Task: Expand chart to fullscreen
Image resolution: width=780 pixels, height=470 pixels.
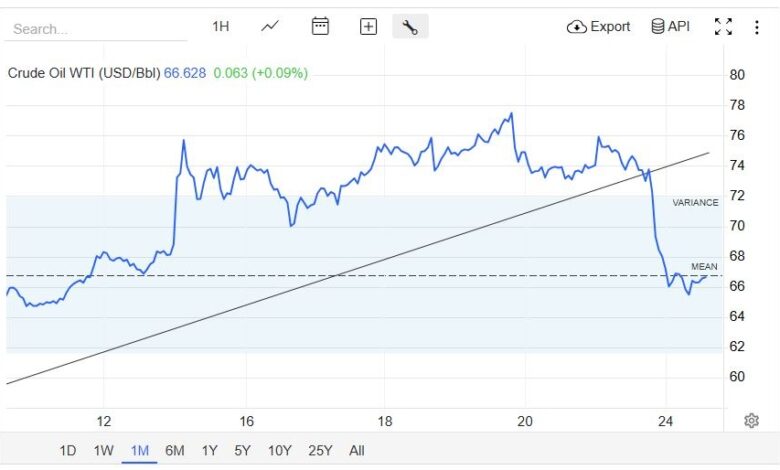Action: point(723,27)
